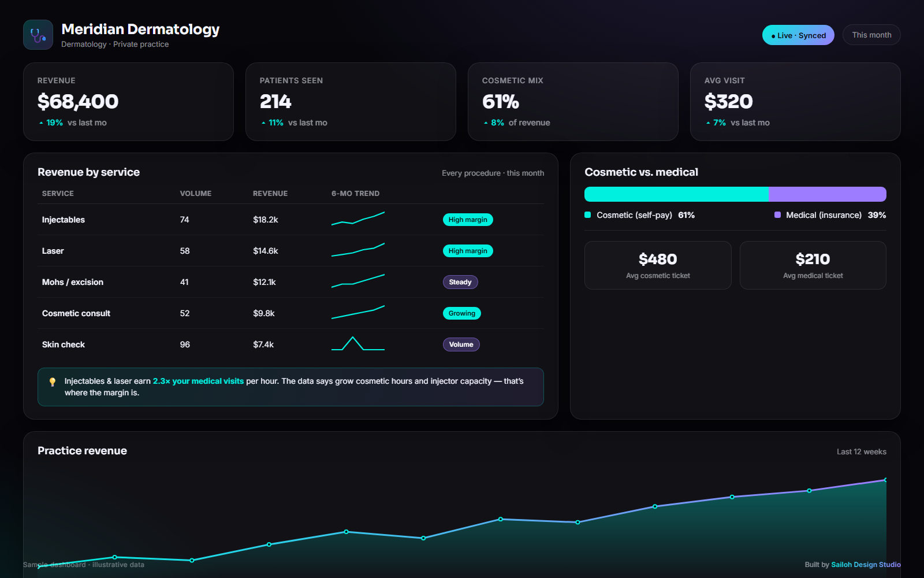The width and height of the screenshot is (924, 578).
Task: Click the Patients Seen 214 card
Action: pos(351,102)
